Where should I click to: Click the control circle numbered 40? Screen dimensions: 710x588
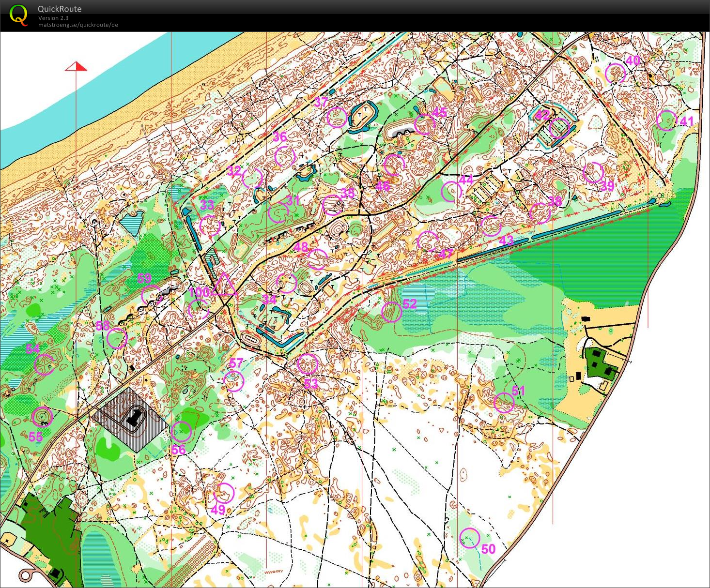tap(616, 74)
